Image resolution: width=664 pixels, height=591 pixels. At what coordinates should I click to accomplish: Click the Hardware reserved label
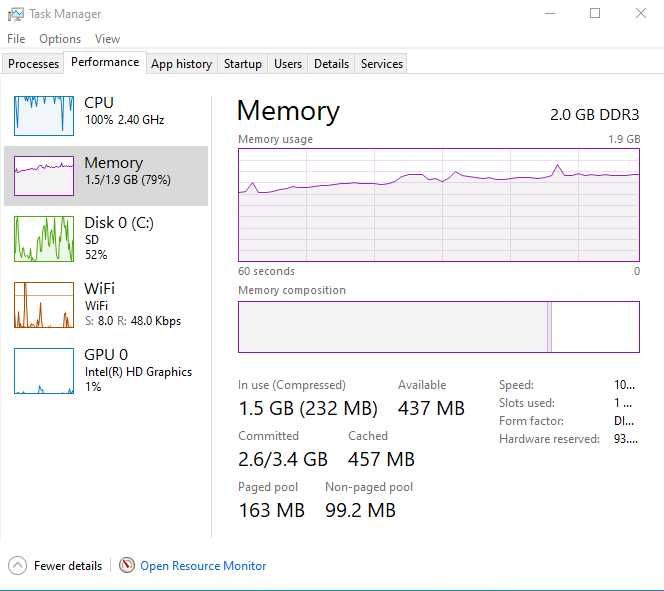tap(549, 439)
